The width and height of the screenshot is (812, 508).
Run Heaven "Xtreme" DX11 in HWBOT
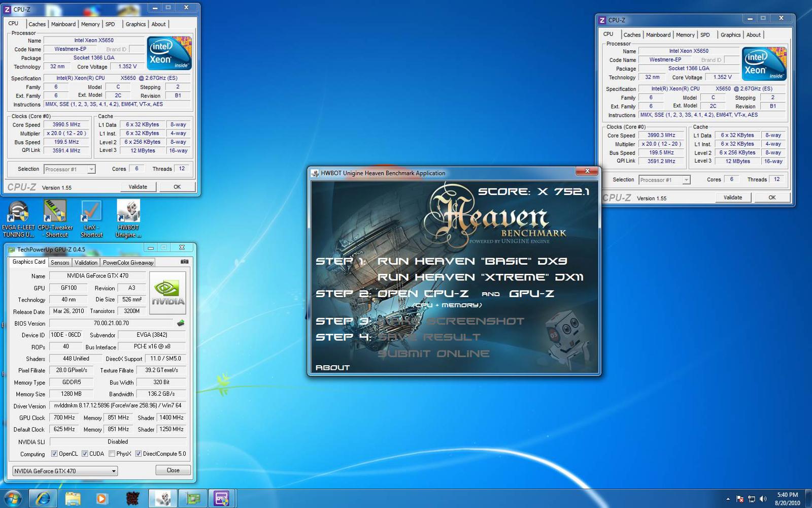click(480, 277)
